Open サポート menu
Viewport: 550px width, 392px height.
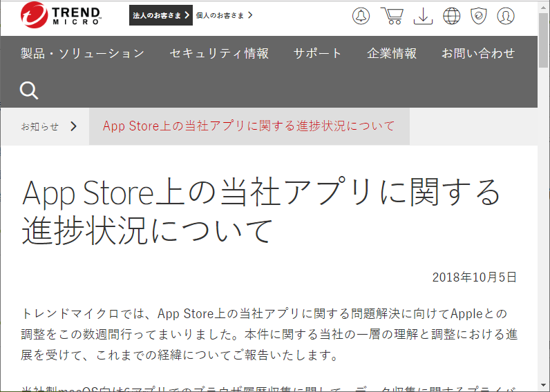point(317,53)
